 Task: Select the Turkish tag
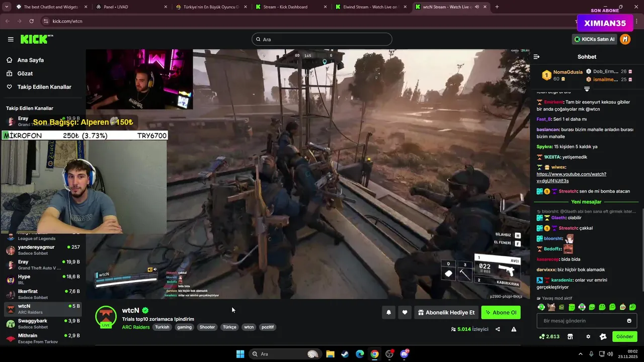coord(162,327)
